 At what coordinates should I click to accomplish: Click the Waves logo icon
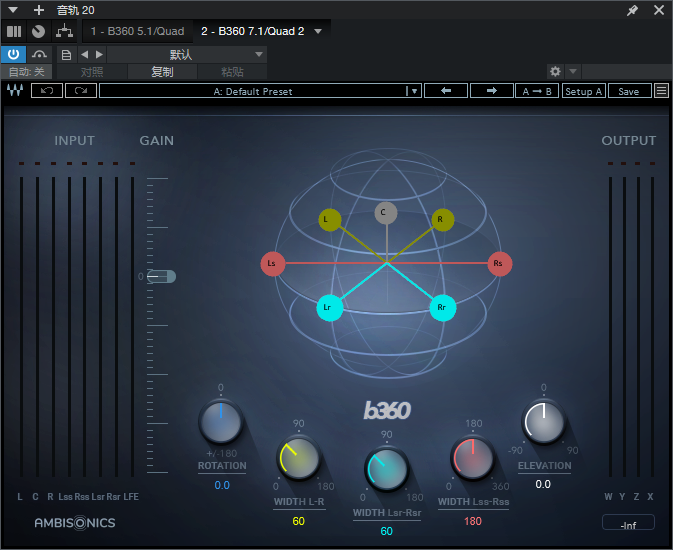pos(15,91)
